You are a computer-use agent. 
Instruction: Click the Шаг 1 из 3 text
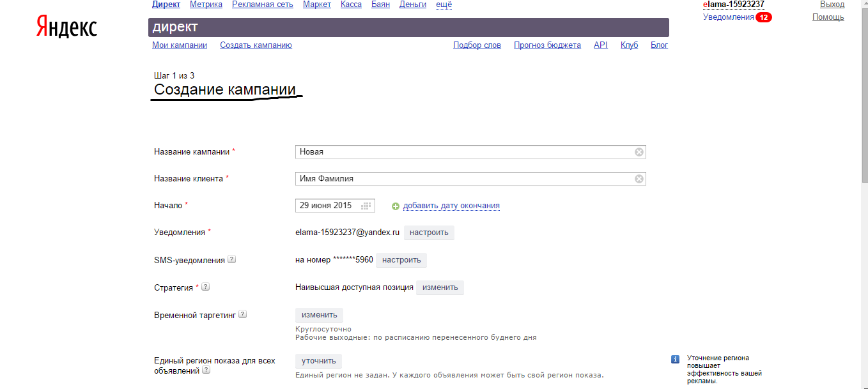(174, 76)
